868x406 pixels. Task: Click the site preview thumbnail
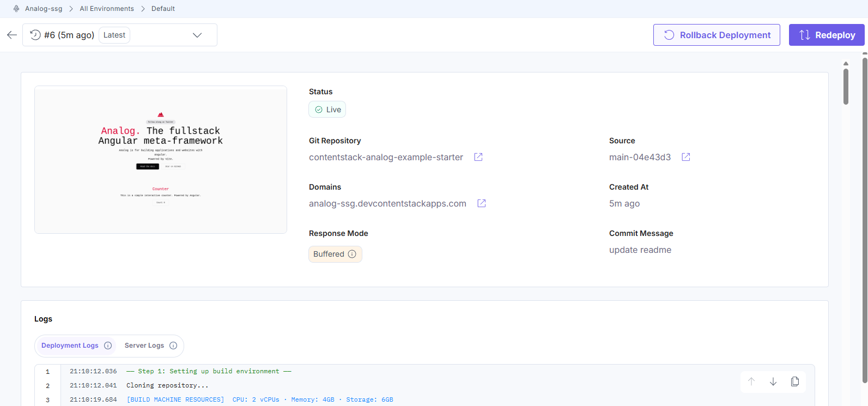click(x=161, y=160)
